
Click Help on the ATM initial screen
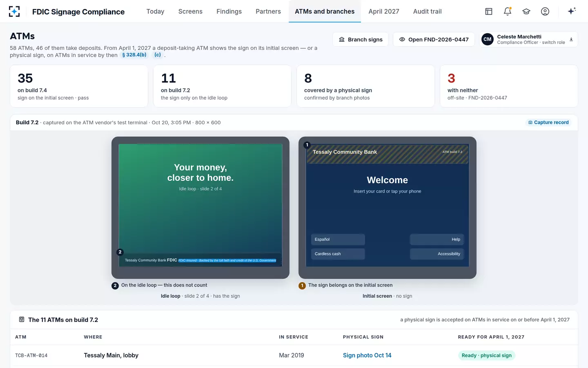[x=437, y=240]
